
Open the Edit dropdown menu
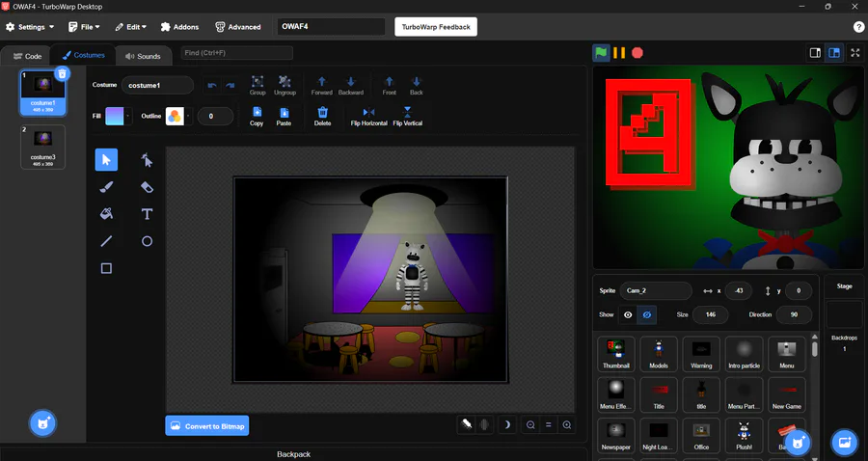130,27
